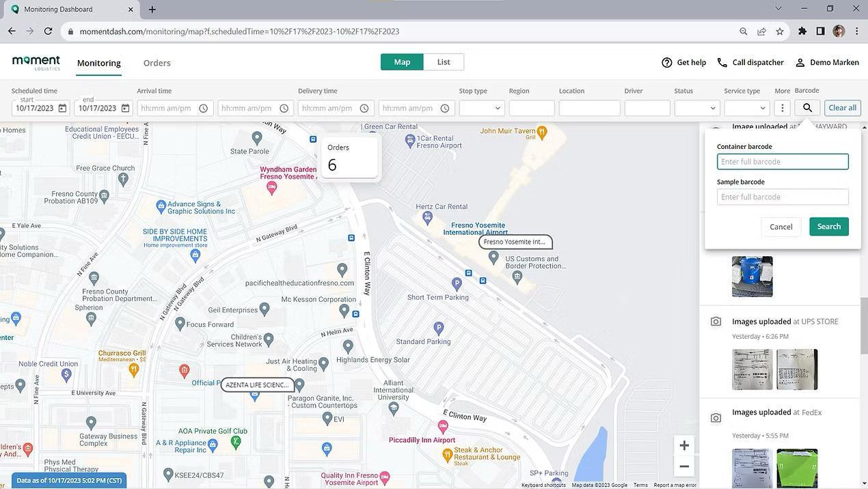Open calendar for scheduled end date
Screen dimensions: 868x489
(125, 108)
